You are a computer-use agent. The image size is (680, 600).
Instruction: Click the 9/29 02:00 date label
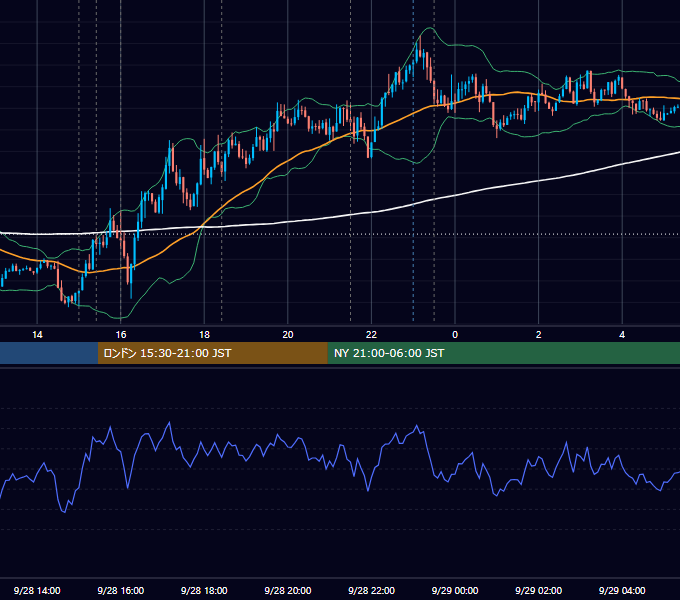539,590
